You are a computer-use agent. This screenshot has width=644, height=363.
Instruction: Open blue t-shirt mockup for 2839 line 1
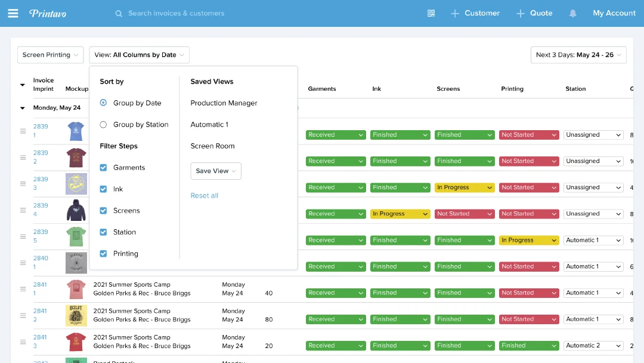tap(76, 131)
